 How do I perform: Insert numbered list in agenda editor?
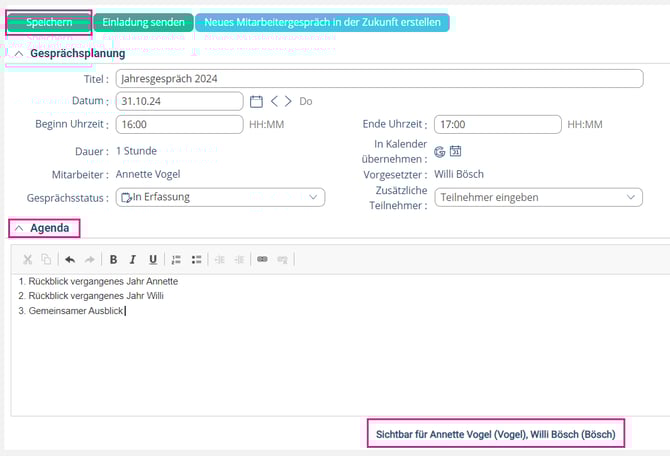tap(177, 259)
